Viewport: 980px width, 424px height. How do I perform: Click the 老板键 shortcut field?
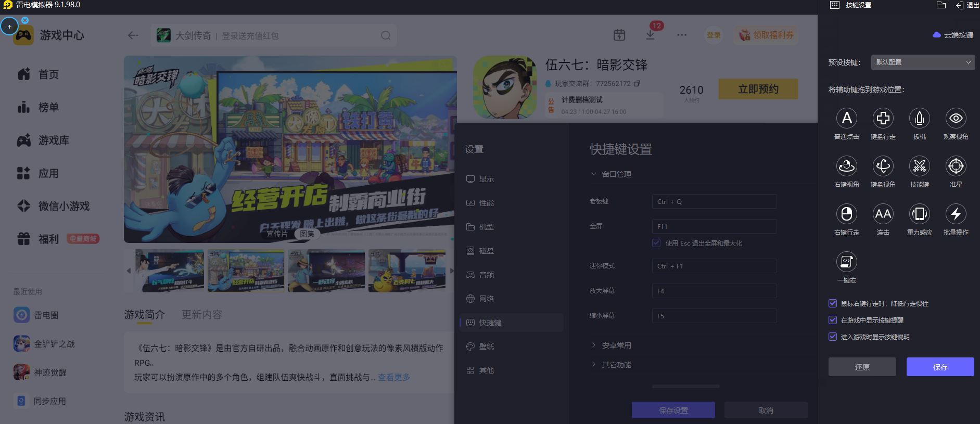pyautogui.click(x=715, y=201)
